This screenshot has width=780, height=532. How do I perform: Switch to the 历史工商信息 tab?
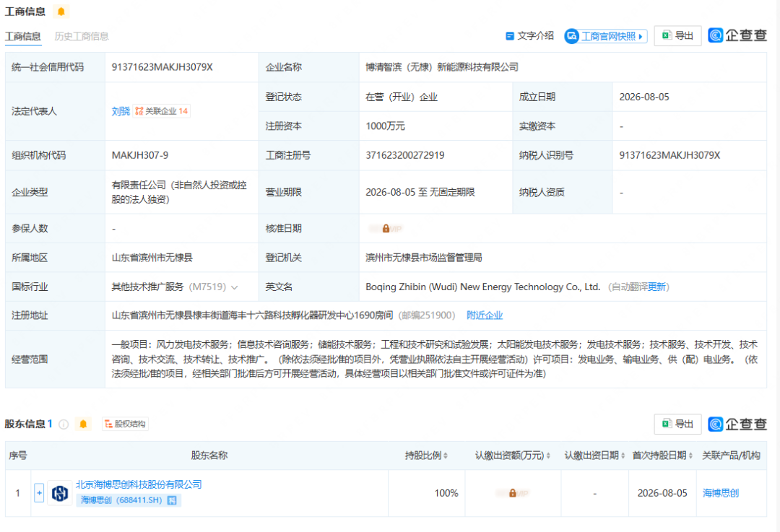click(x=82, y=36)
